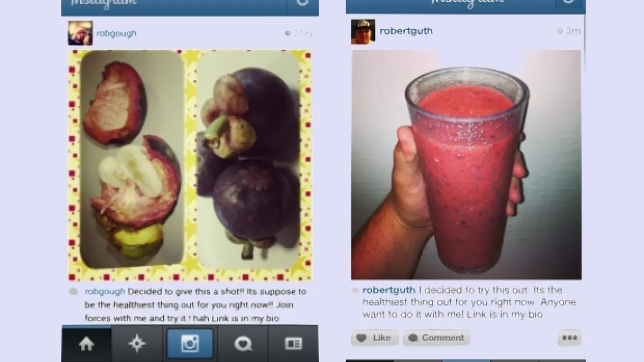644x362 pixels.
Task: Open robgough's profile avatar
Action: pyautogui.click(x=80, y=33)
